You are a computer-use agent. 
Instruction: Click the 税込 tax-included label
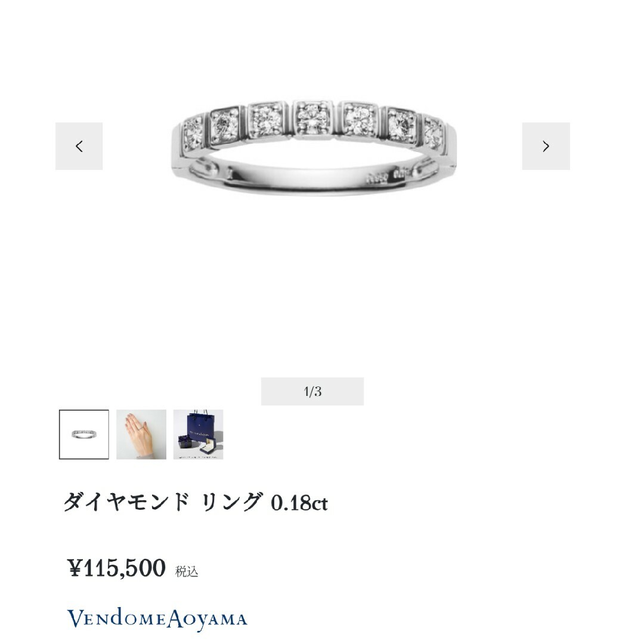(x=187, y=571)
